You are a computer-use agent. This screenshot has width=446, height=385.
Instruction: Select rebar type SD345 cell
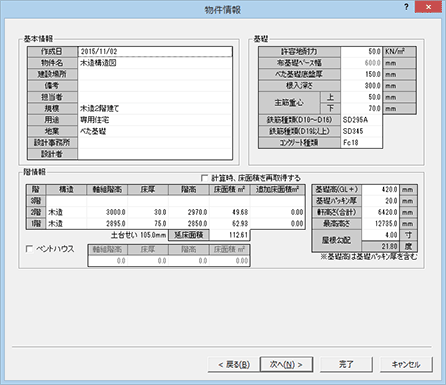click(x=361, y=131)
